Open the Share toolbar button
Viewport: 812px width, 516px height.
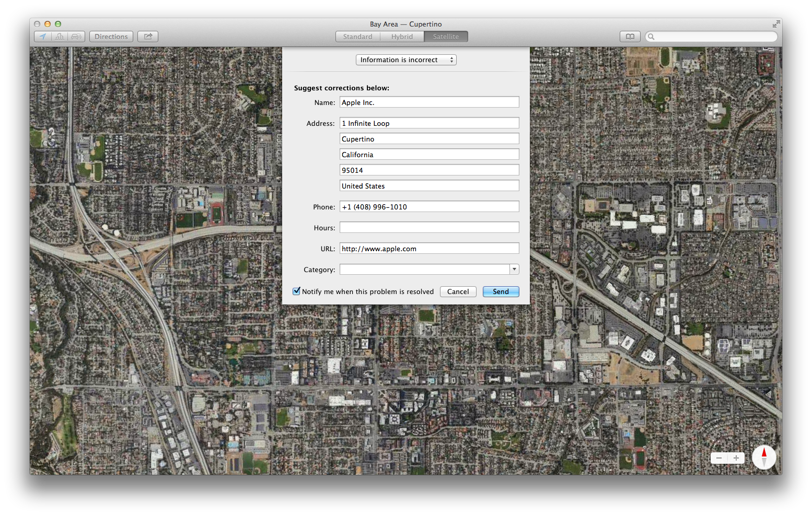[x=148, y=37]
